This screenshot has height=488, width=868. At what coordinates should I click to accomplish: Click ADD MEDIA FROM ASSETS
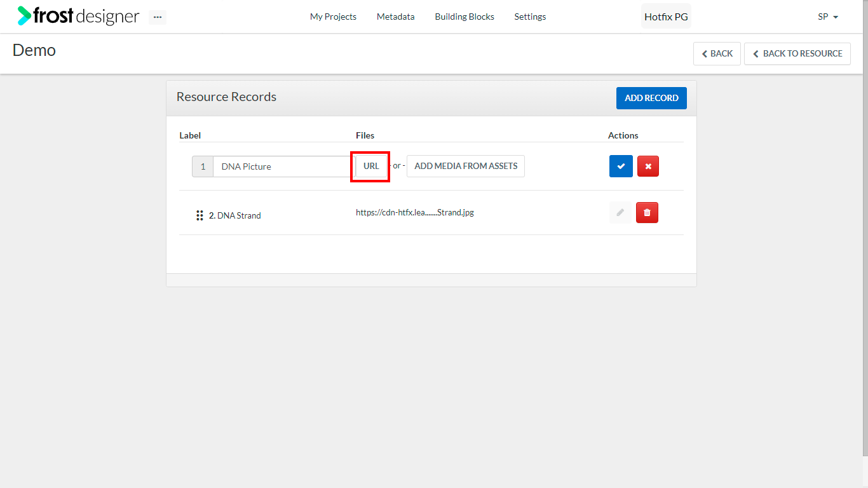[466, 166]
